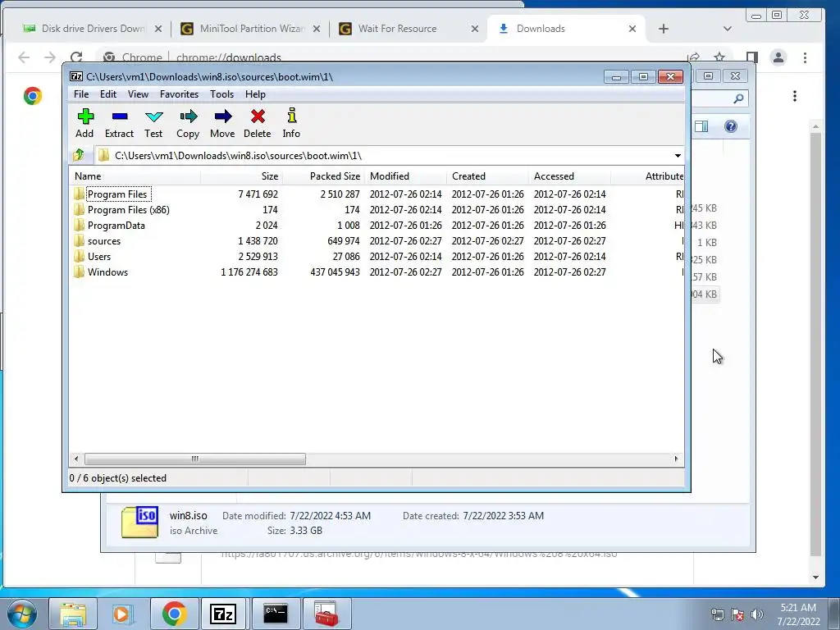Switch to 7-Zip taskbar button
The image size is (840, 630).
(223, 614)
